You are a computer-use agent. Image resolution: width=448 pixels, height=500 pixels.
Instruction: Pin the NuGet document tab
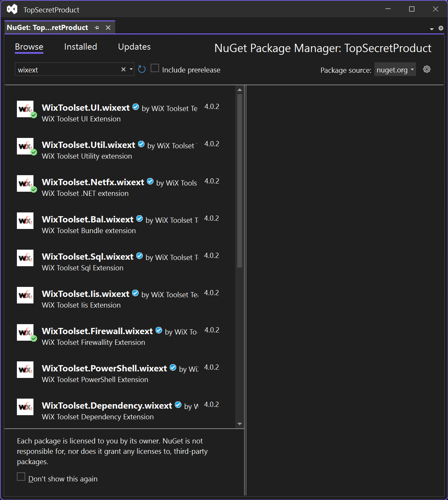[97, 27]
